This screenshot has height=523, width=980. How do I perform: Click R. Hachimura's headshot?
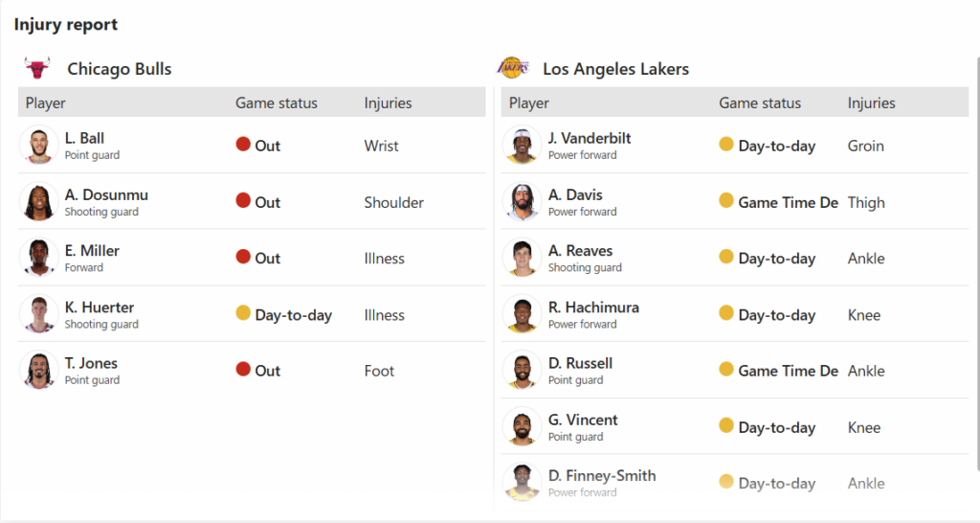pos(523,315)
